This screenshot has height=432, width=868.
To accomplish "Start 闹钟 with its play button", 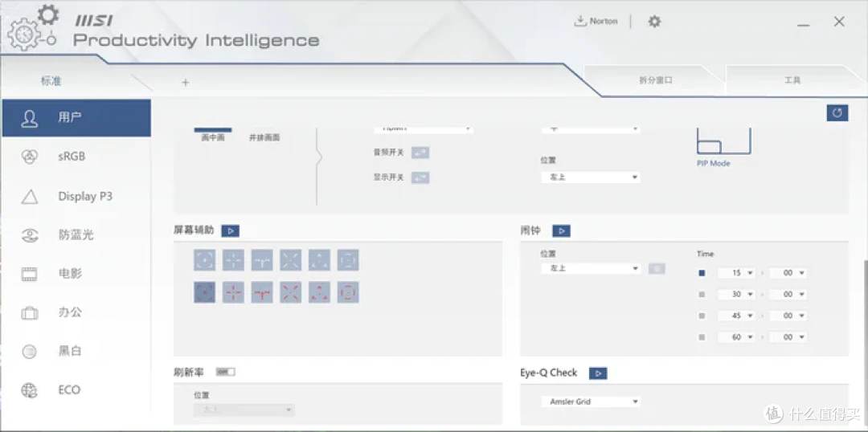I will tap(561, 230).
